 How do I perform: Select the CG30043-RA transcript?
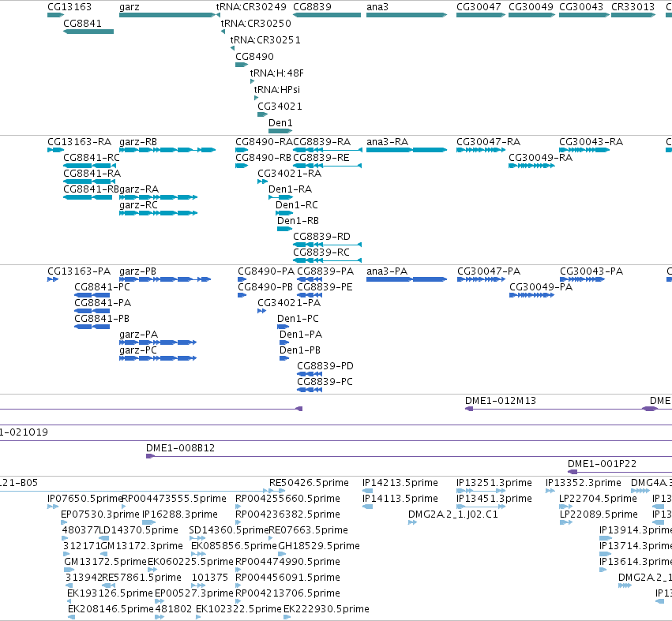click(584, 150)
